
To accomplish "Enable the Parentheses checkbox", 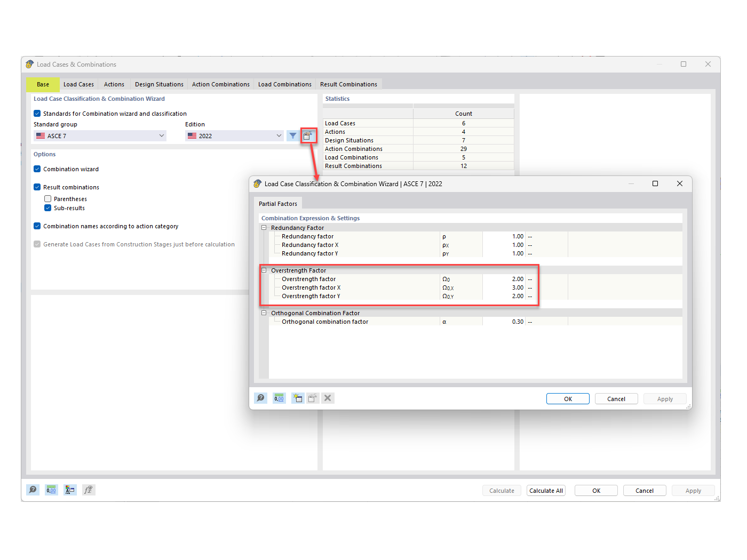I will [x=47, y=198].
